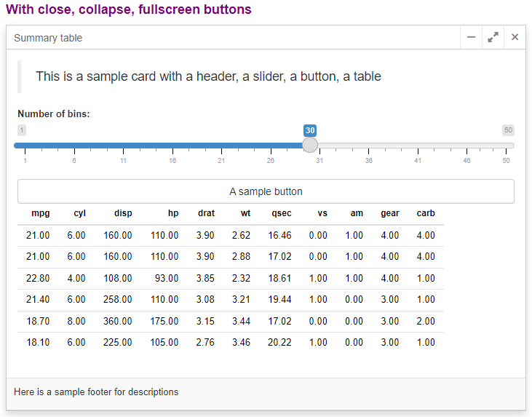
Task: Click the mpg column header
Action: [x=41, y=213]
